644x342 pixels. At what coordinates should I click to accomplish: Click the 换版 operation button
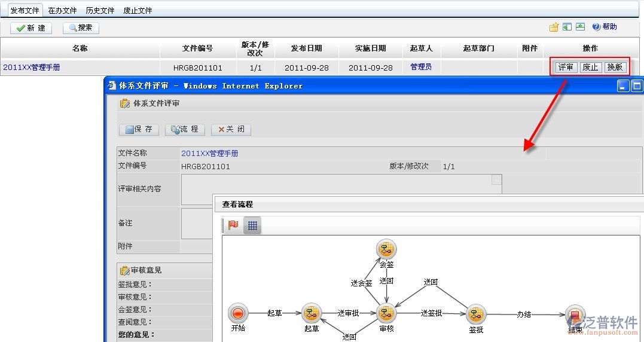click(615, 68)
